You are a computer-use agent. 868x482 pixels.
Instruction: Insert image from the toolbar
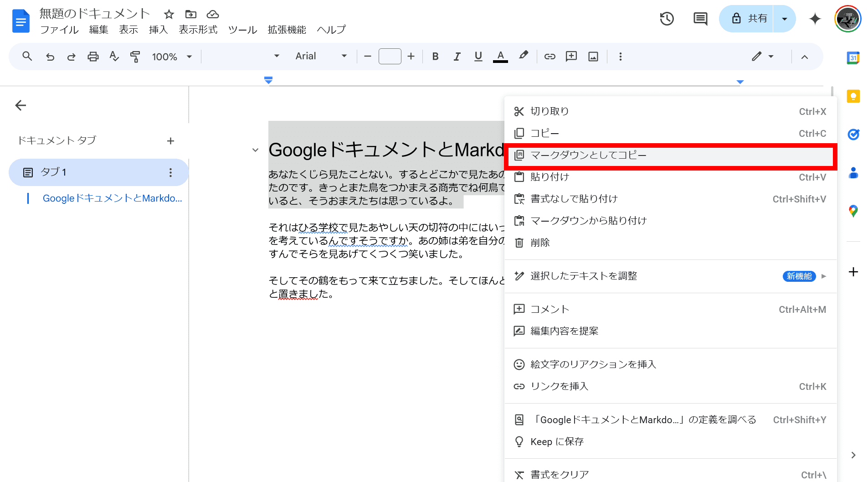[x=593, y=57]
